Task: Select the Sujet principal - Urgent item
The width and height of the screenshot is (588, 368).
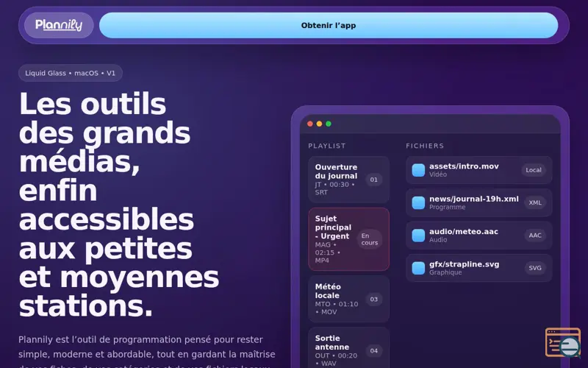Action: click(x=348, y=239)
